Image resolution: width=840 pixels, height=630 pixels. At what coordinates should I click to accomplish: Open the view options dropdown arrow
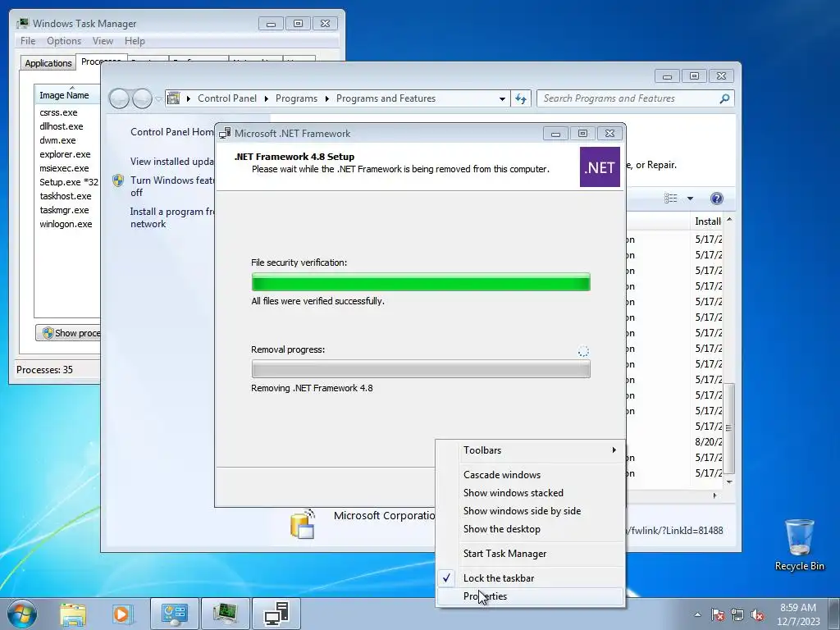[x=690, y=199]
